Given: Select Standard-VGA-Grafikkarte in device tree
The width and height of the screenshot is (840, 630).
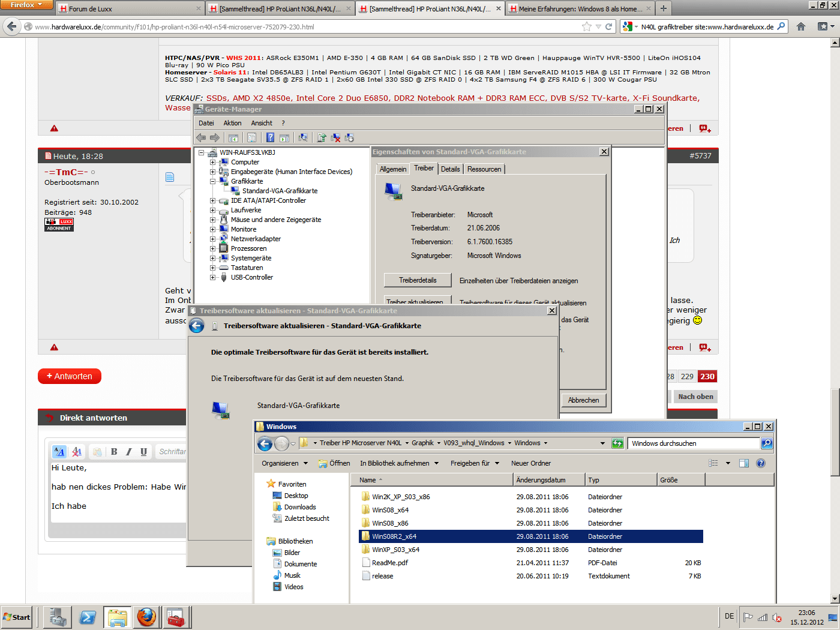Looking at the screenshot, I should (x=280, y=191).
